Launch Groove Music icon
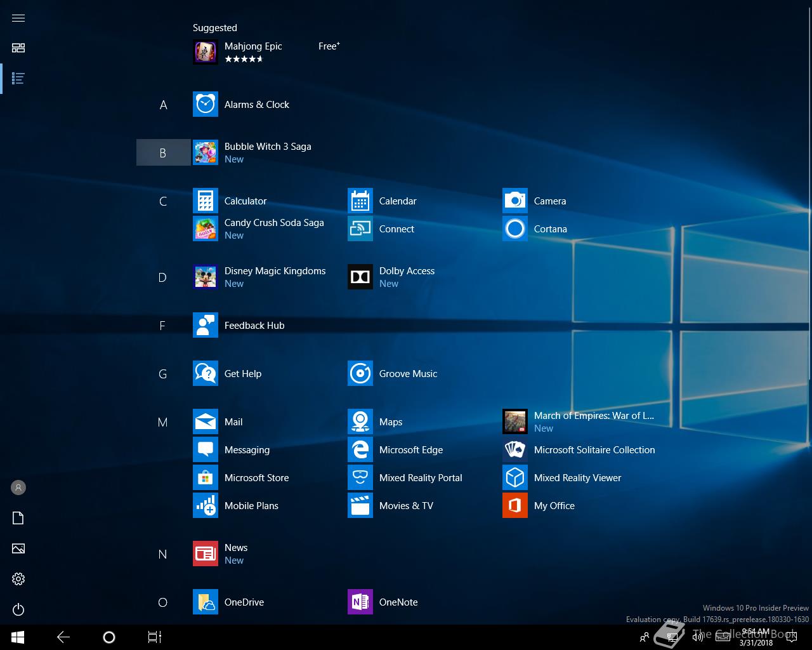812x650 pixels. pyautogui.click(x=360, y=373)
